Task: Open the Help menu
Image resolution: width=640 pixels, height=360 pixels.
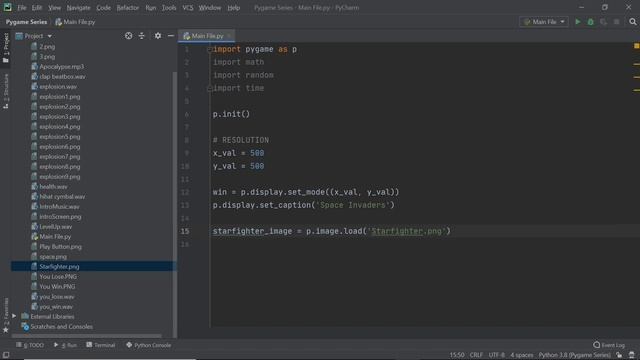Action: click(233, 7)
